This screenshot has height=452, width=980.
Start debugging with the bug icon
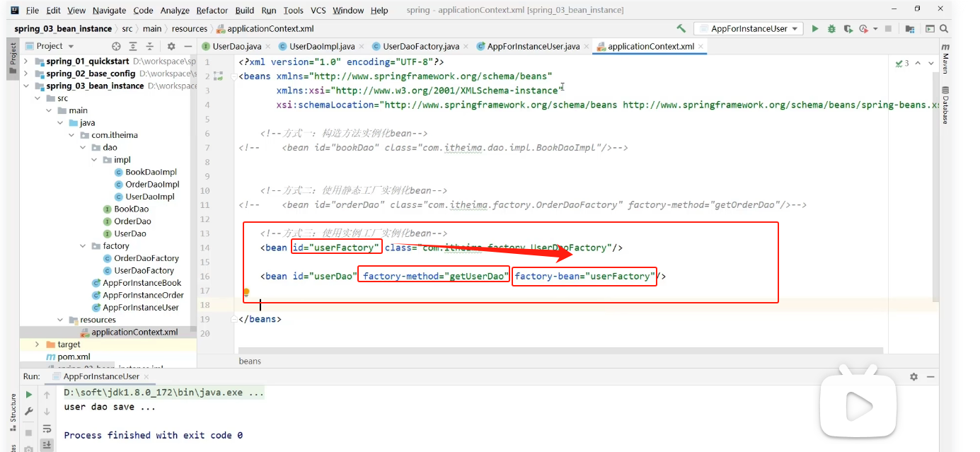pyautogui.click(x=831, y=29)
